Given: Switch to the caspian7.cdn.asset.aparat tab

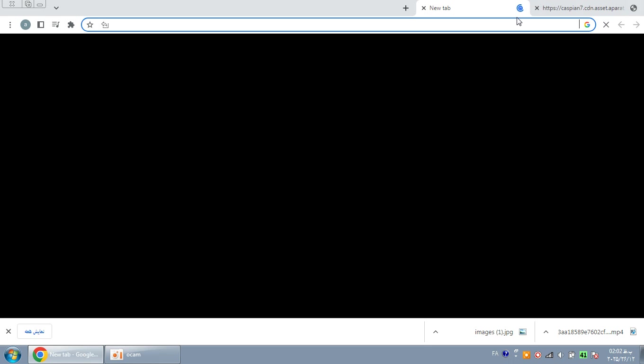Looking at the screenshot, I should click(583, 8).
